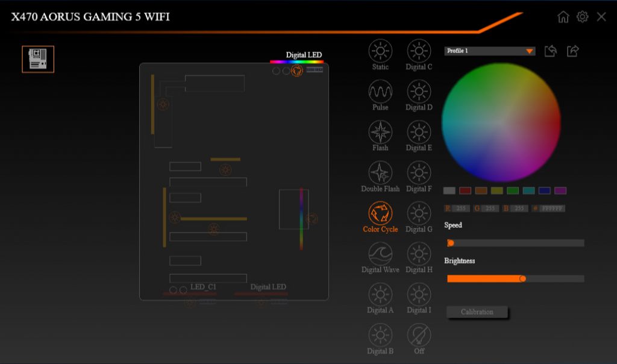Click the hex color code field
This screenshot has width=617, height=364.
pos(552,209)
